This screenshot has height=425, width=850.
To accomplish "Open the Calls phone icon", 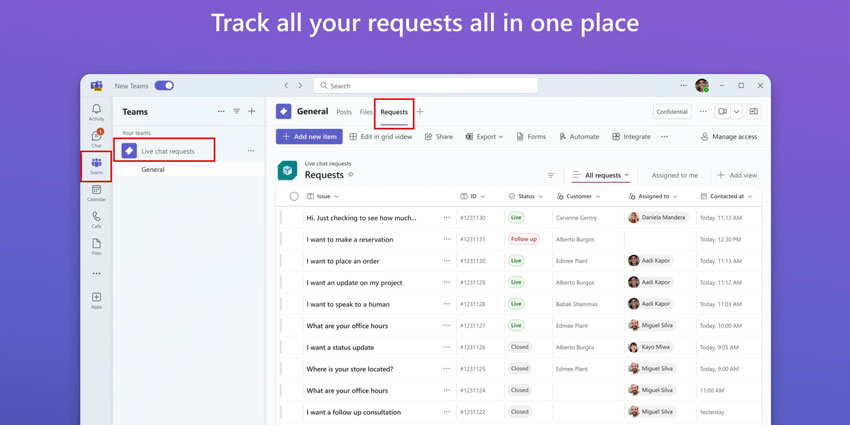I will tap(96, 220).
